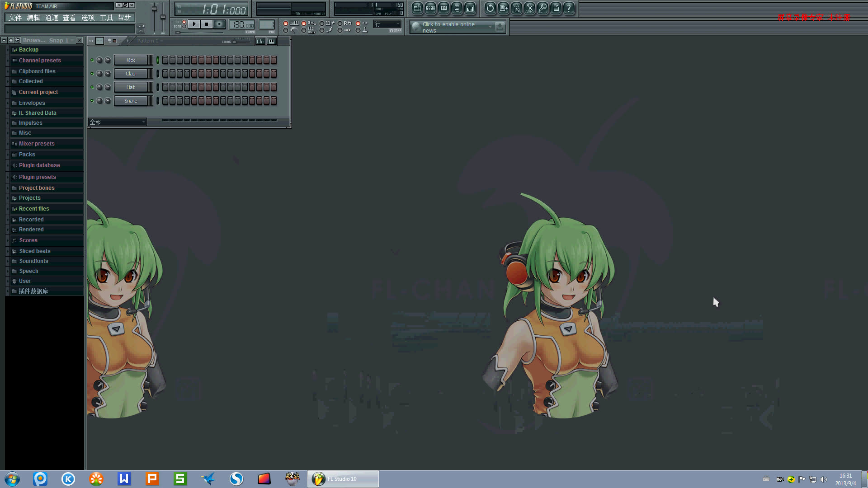Viewport: 868px width, 488px height.
Task: Toggle the green LED for Kick channel
Action: pyautogui.click(x=92, y=60)
